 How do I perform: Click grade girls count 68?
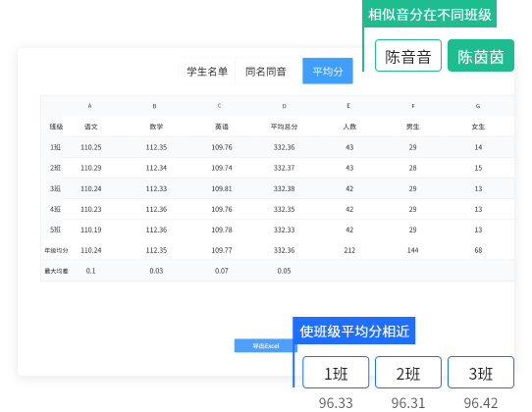(x=478, y=250)
